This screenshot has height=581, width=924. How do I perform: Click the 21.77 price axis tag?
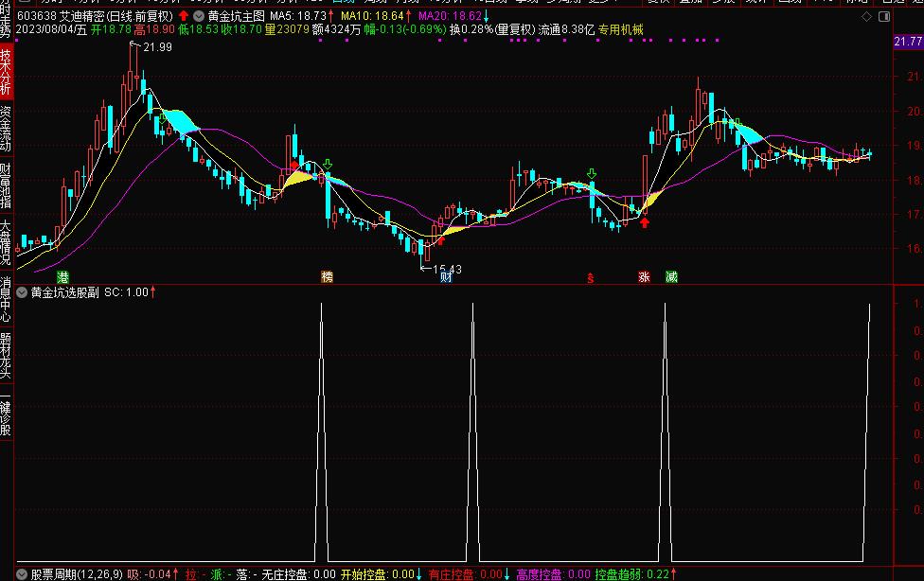point(908,42)
